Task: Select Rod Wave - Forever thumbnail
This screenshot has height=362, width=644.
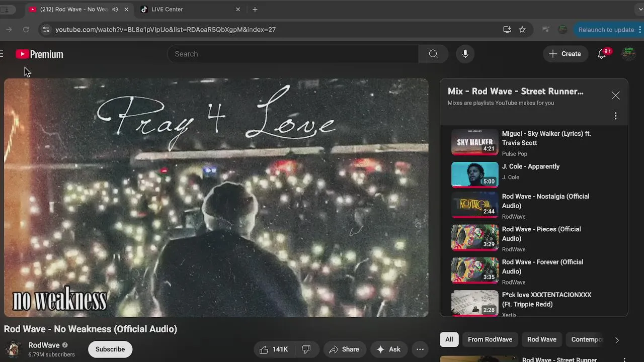Action: coord(475,270)
